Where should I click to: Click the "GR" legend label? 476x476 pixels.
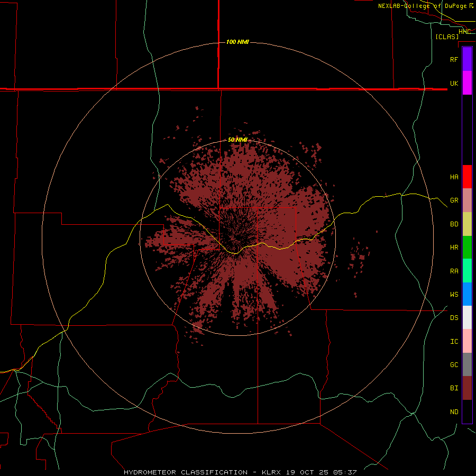[x=454, y=200]
